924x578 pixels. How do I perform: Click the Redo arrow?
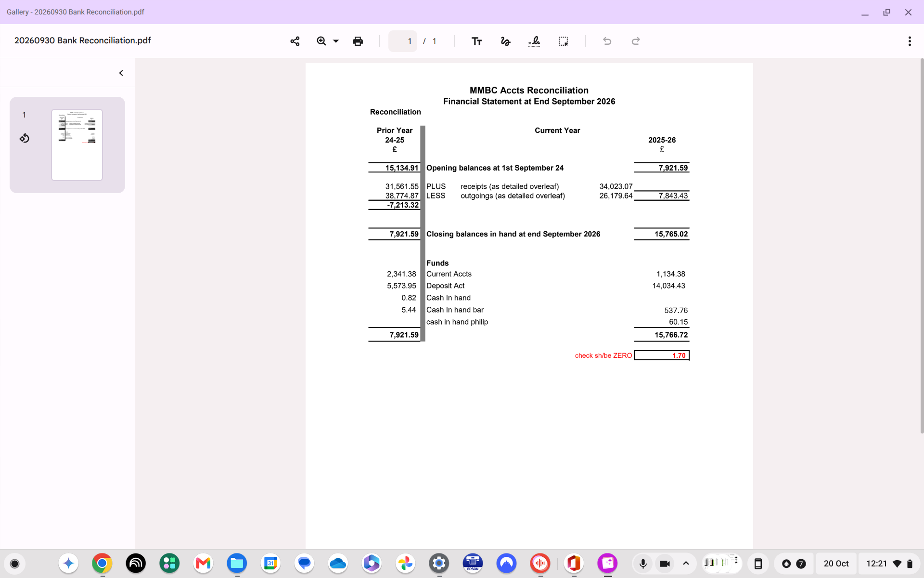636,41
